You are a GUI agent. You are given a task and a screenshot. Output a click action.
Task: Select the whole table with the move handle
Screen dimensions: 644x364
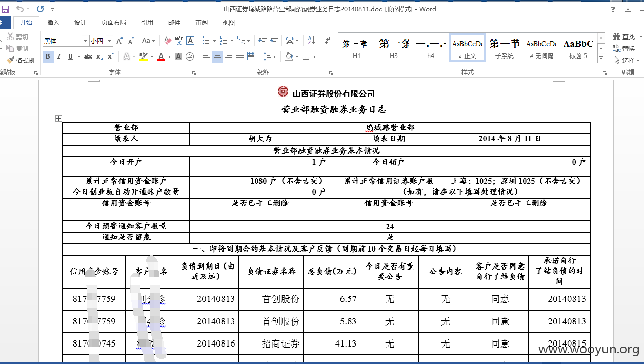(x=58, y=118)
